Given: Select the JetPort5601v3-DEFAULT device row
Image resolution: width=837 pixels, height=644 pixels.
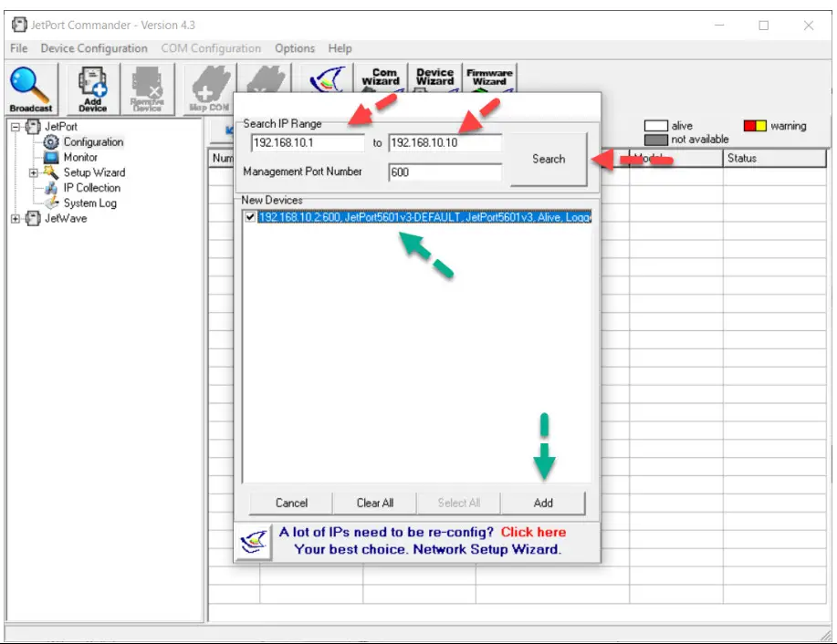Looking at the screenshot, I should point(424,217).
